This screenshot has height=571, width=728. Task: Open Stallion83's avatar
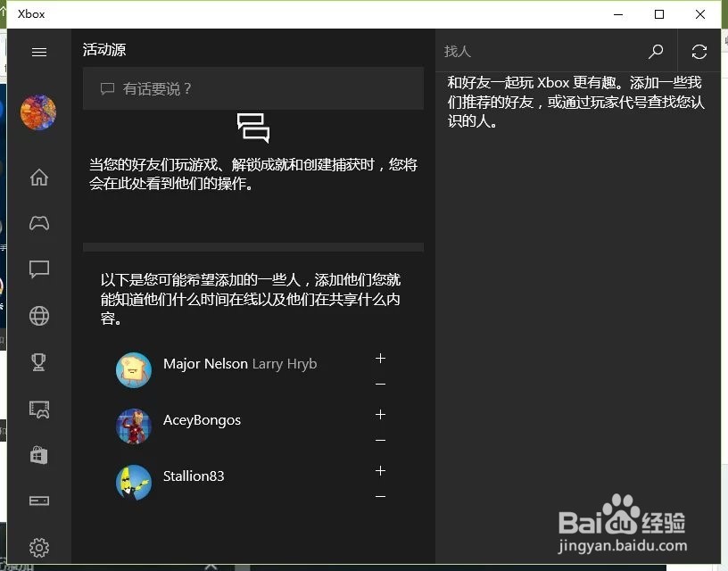tap(134, 483)
